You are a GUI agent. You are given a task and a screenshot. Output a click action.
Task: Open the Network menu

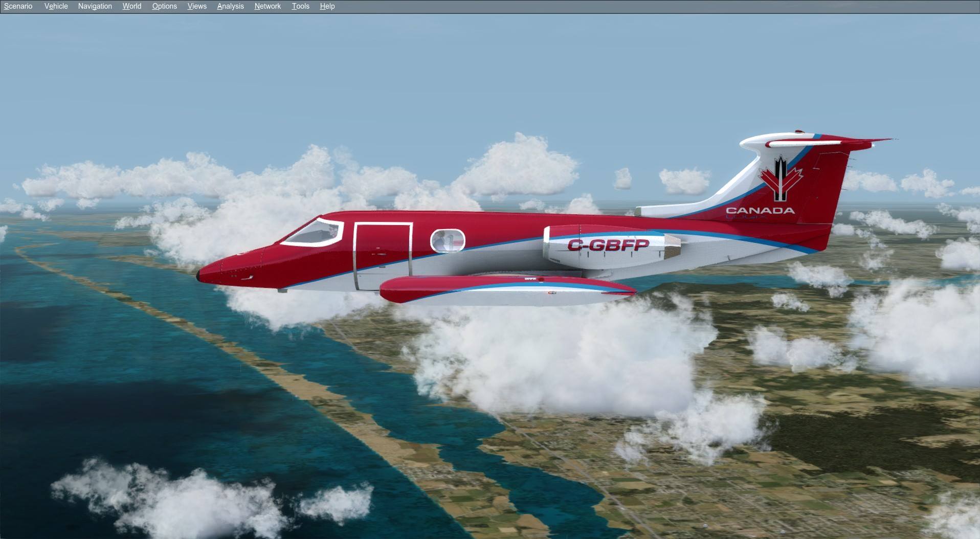coord(268,6)
